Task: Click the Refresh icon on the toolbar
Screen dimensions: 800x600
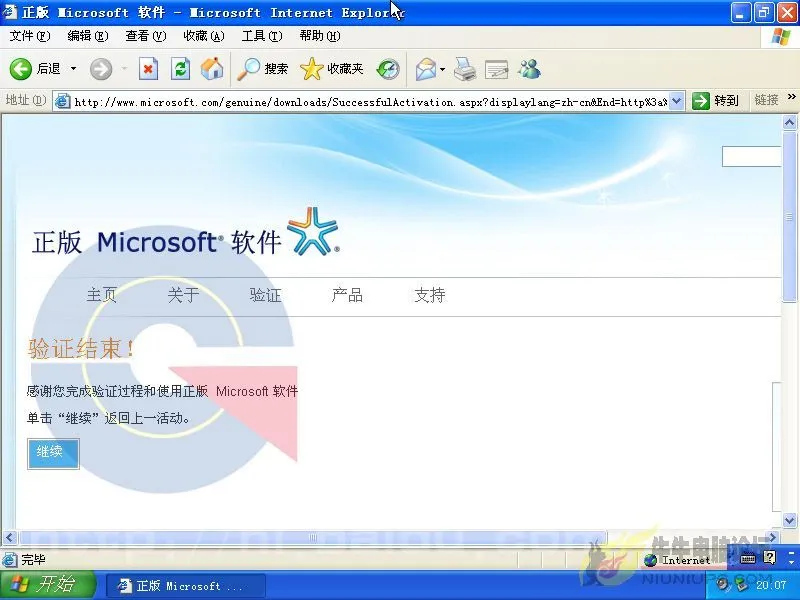Action: tap(181, 69)
